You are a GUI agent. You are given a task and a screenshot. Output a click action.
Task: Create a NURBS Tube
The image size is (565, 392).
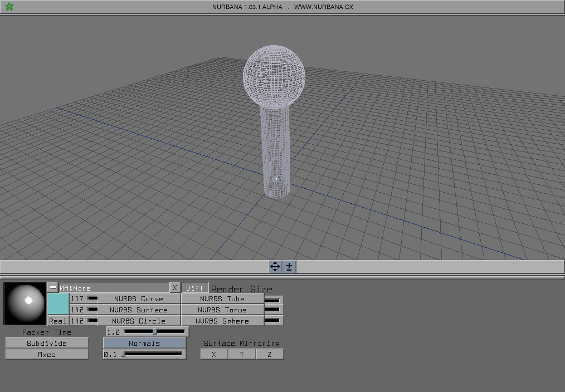(x=222, y=299)
